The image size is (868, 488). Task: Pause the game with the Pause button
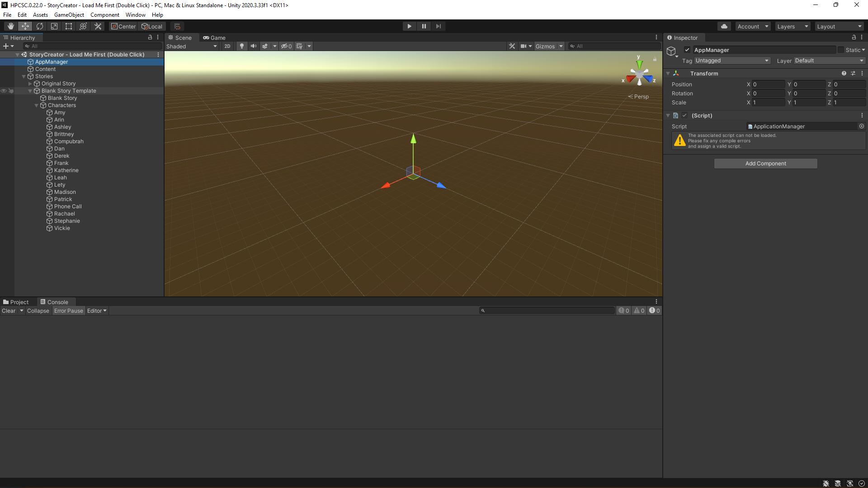point(424,26)
